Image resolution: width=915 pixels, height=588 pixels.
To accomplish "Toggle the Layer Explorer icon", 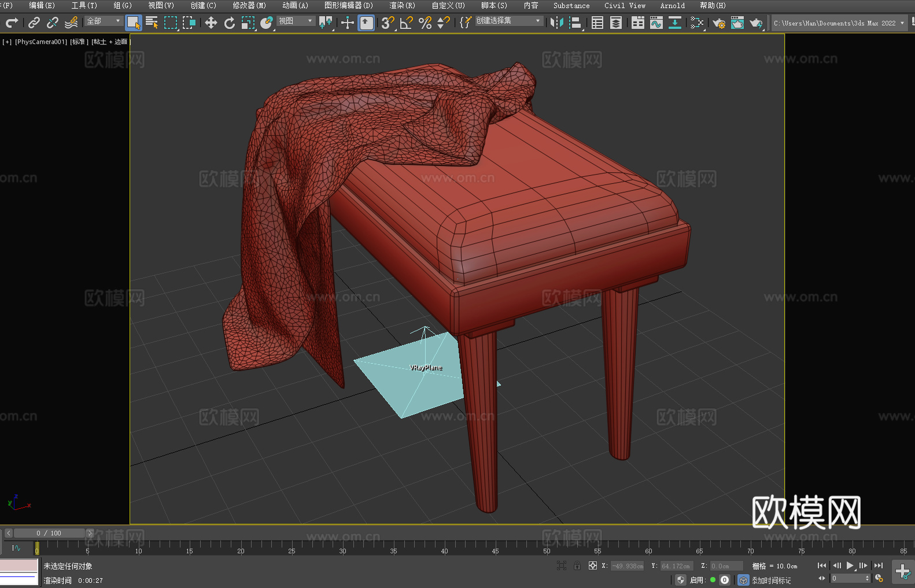I will 616,23.
